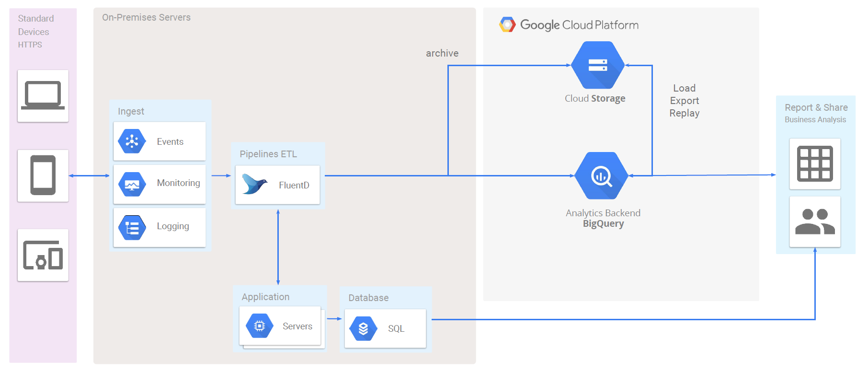Click the multi-device icon

point(43,255)
